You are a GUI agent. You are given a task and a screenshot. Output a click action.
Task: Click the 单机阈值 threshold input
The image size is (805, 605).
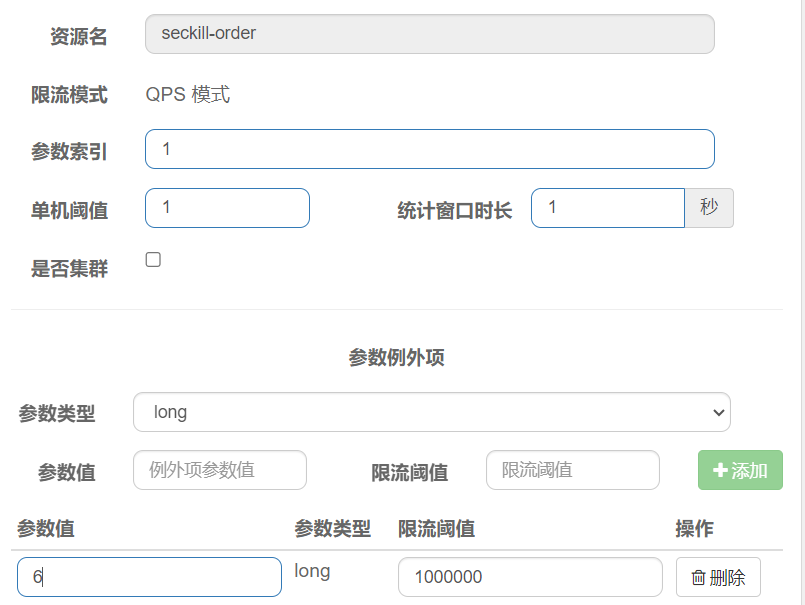point(227,208)
